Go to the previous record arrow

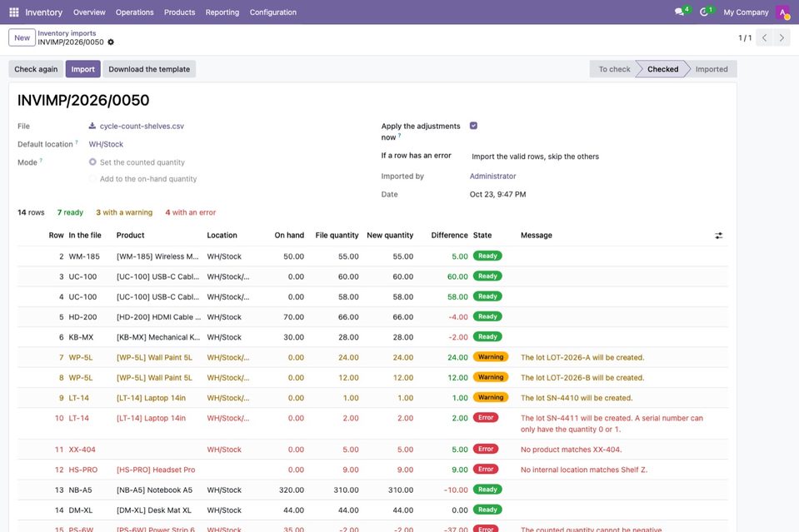[764, 37]
